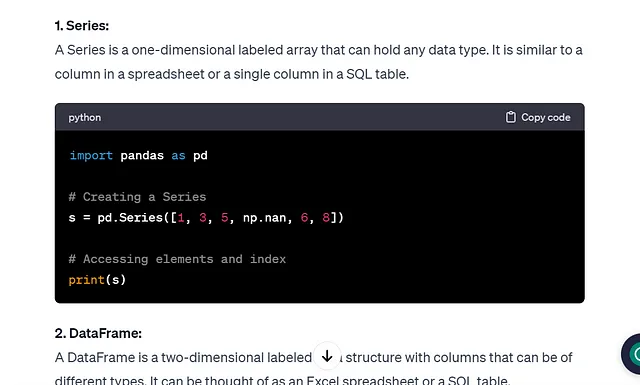640x385 pixels.
Task: Open the green floating widget at right edge
Action: [x=631, y=354]
